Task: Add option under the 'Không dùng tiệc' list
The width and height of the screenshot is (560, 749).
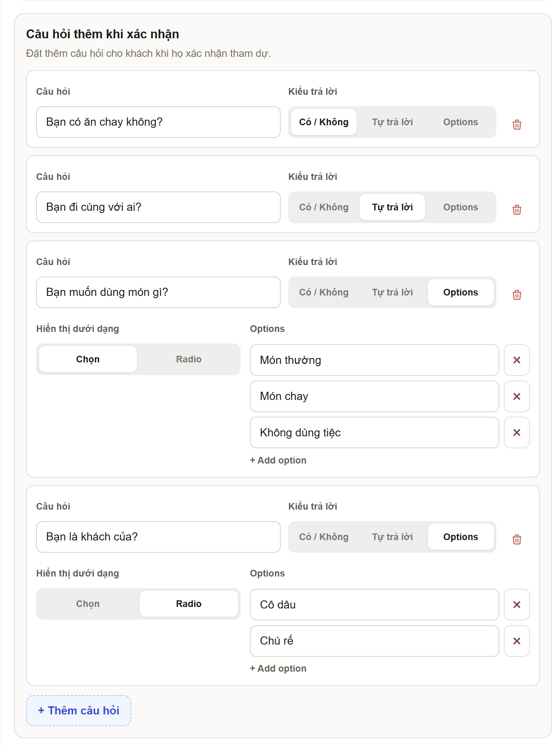Action: point(278,460)
